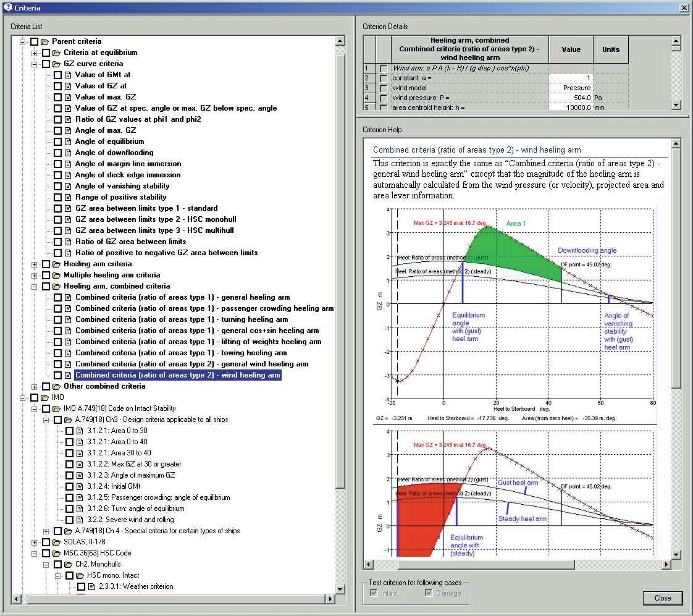Viewport: 693px width, 616px height.
Task: Collapse the IMO tree node
Action: pyautogui.click(x=22, y=398)
